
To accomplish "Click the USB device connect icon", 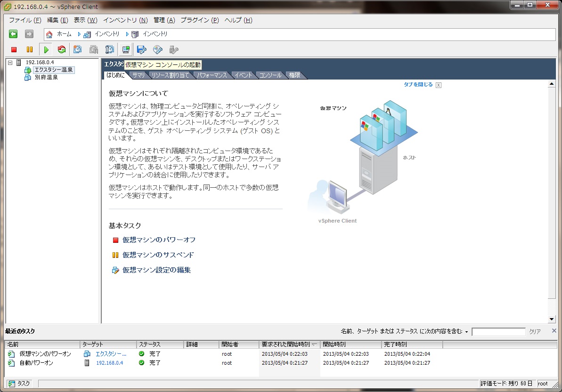I will pos(174,49).
